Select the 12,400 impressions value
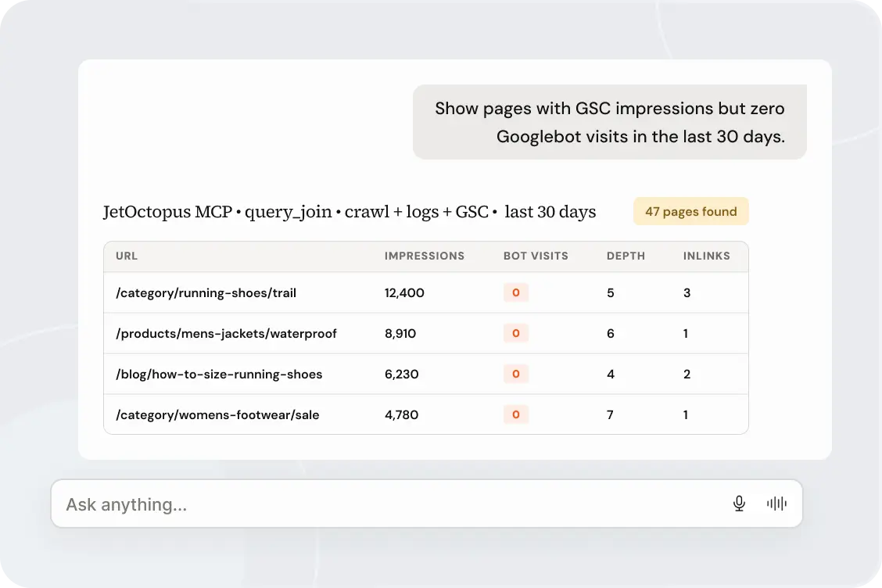 coord(404,293)
